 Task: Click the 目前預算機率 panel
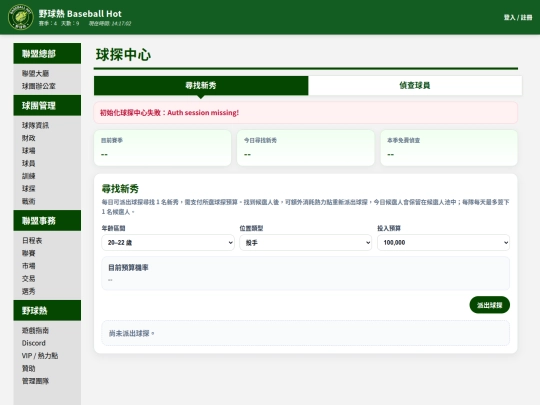[305, 273]
